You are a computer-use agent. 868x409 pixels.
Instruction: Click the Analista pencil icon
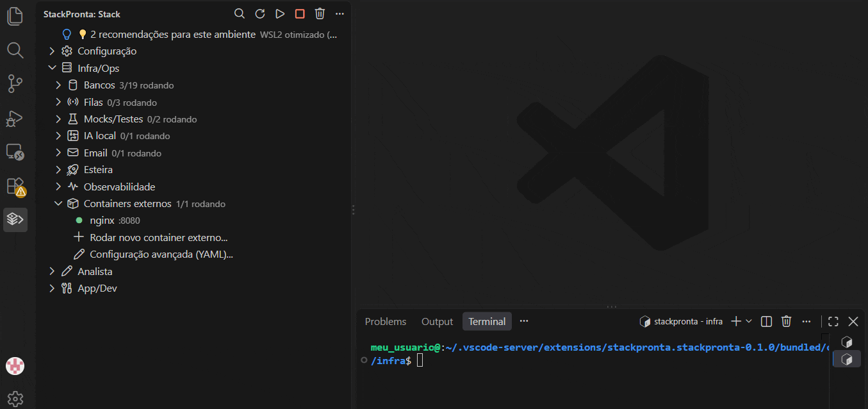coord(67,272)
